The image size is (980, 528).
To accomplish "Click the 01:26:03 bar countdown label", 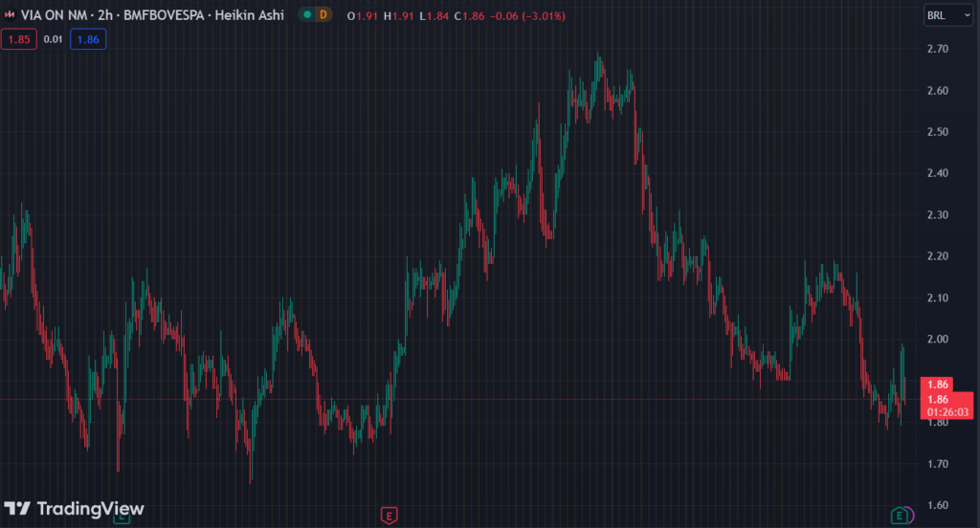I will 947,411.
